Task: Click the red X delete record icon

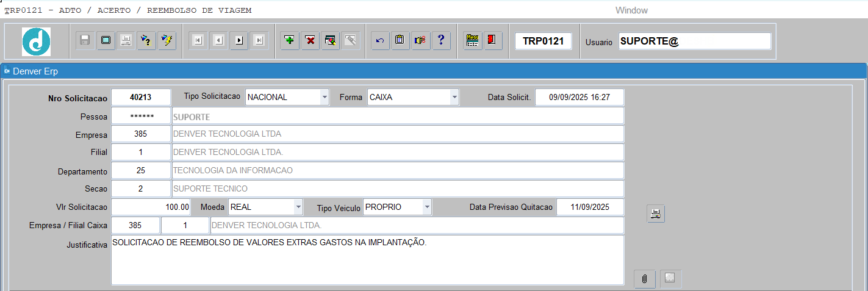Action: pyautogui.click(x=310, y=40)
